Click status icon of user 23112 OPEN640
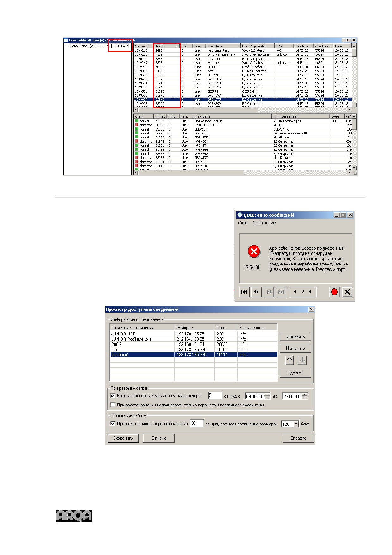Viewport: 392px width, 555px height. [x=137, y=166]
